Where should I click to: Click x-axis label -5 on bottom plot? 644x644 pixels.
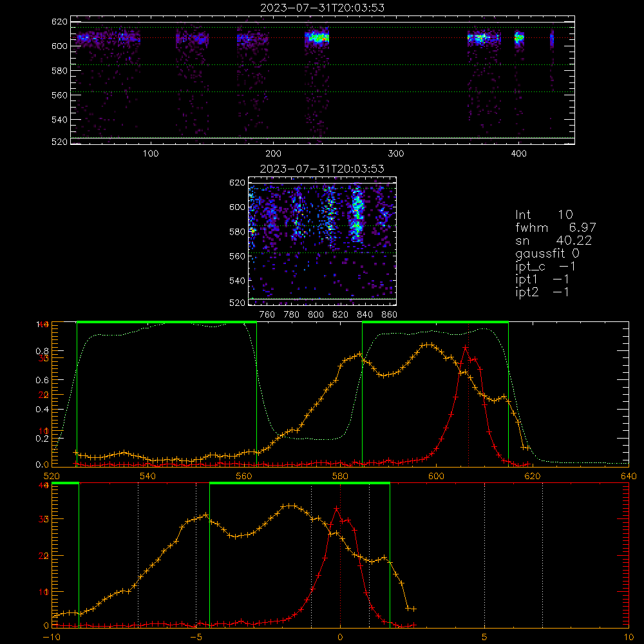(196, 637)
